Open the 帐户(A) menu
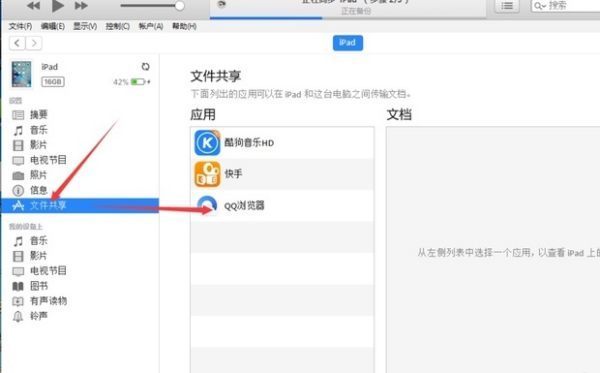This screenshot has width=600, height=373. pos(151,26)
